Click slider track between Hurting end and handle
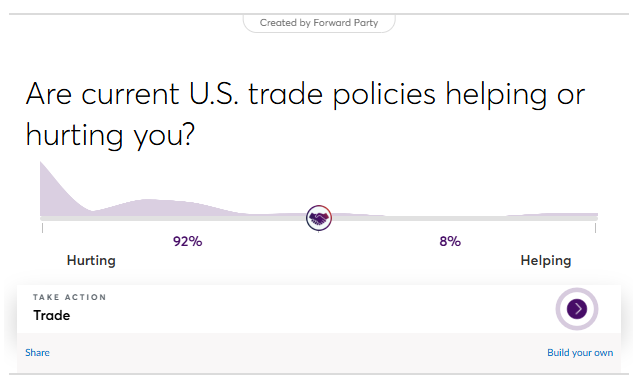Viewport: 633px width, 378px height. (174, 218)
